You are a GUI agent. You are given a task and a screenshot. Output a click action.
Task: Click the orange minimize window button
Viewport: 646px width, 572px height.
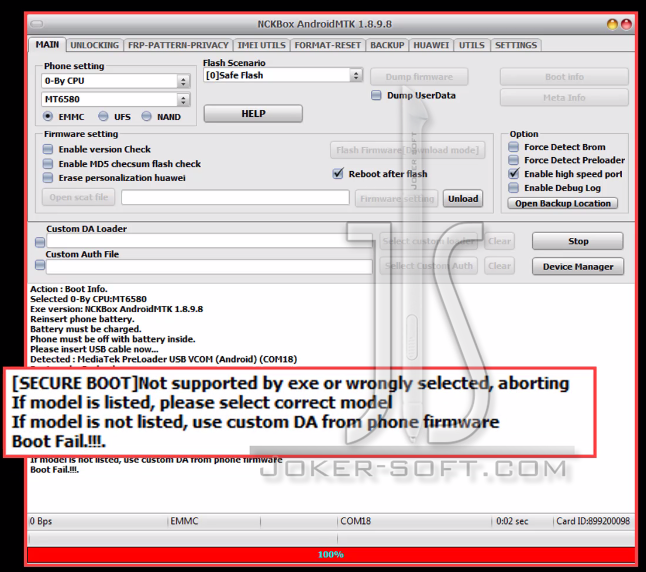coord(612,24)
